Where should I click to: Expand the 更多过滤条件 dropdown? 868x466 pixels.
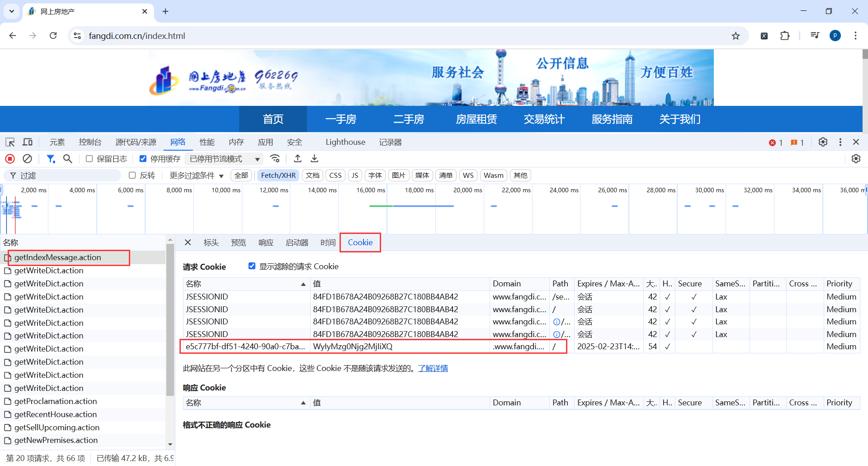tap(197, 176)
